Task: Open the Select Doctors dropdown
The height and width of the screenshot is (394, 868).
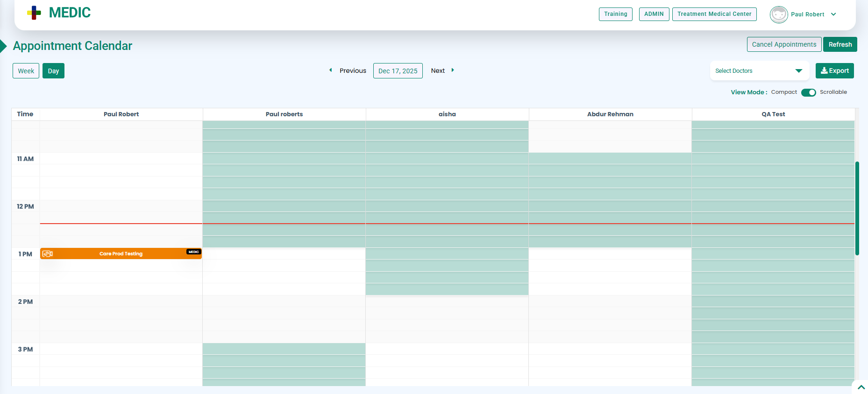Action: 759,71
